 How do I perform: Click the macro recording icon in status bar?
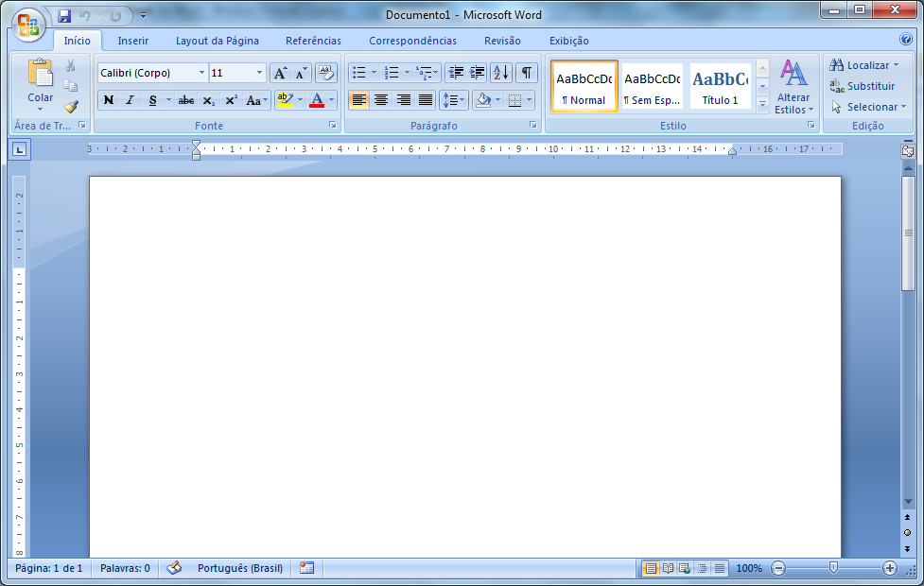click(x=307, y=568)
